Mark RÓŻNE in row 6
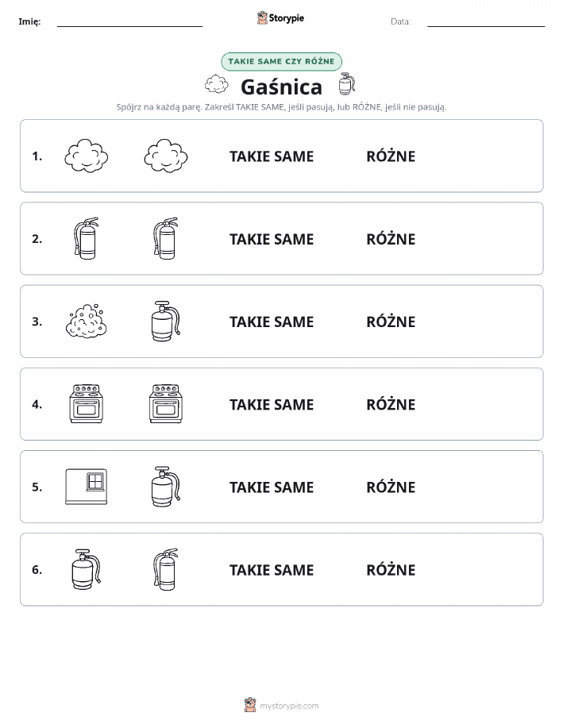563x728 pixels. point(391,569)
